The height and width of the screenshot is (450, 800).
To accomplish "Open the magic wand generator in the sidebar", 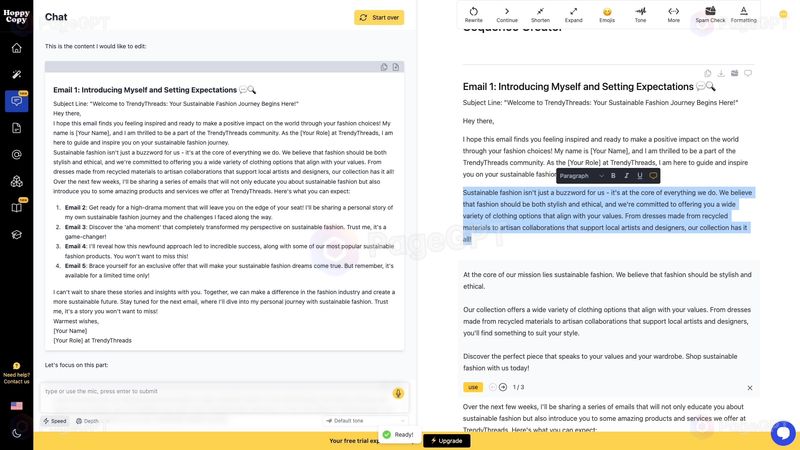I will [16, 74].
